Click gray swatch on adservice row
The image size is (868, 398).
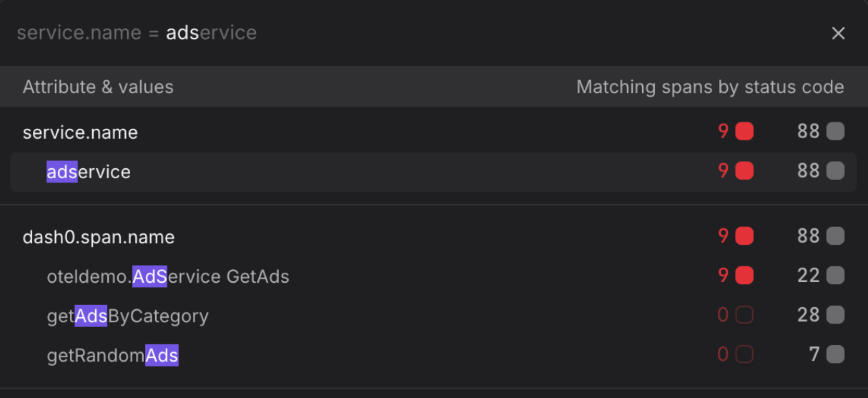[835, 171]
